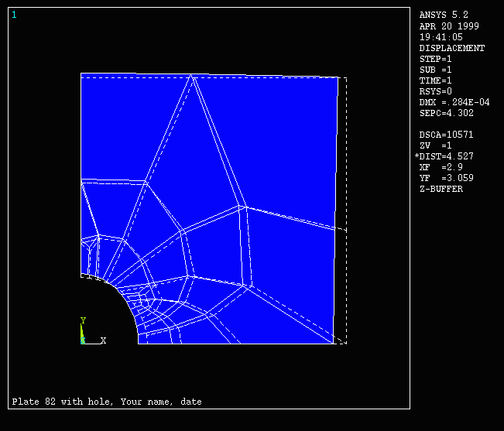Click the '19:41:05' time text
504x431 pixels.
click(441, 37)
